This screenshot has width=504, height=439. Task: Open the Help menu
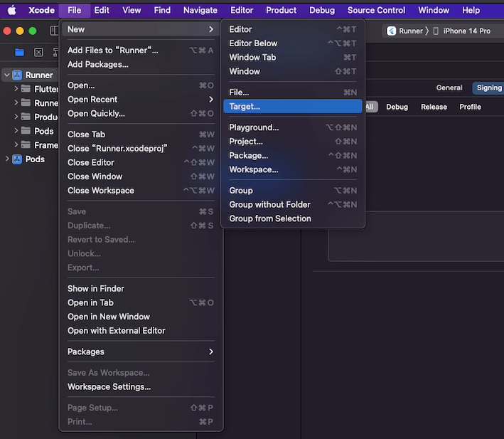(471, 10)
